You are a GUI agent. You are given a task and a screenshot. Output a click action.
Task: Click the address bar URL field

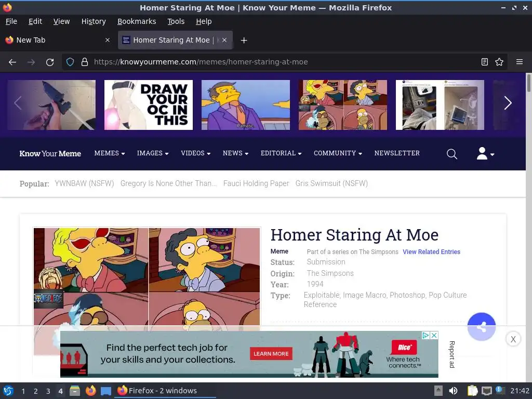(x=284, y=62)
